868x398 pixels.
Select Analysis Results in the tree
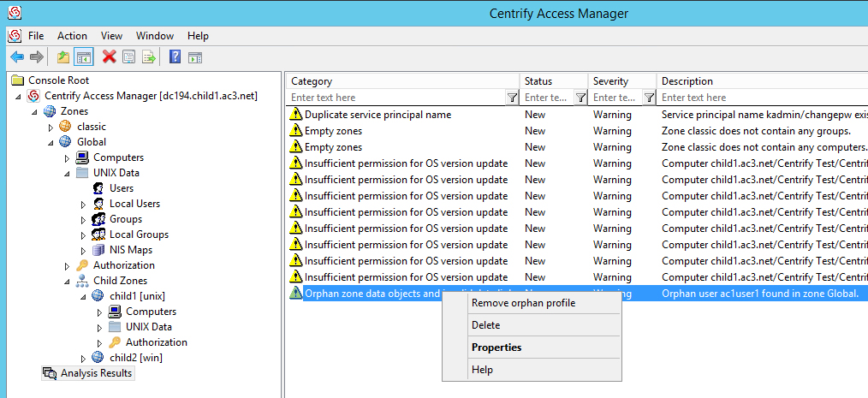(96, 373)
